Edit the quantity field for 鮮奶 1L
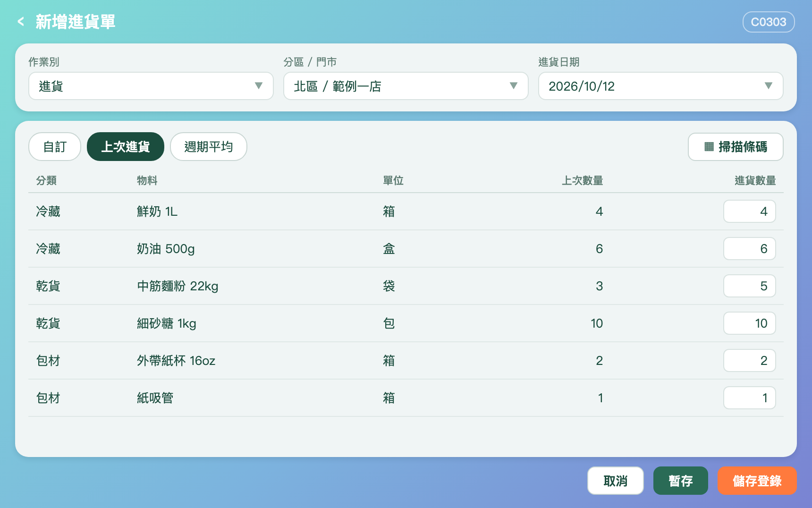 point(749,212)
